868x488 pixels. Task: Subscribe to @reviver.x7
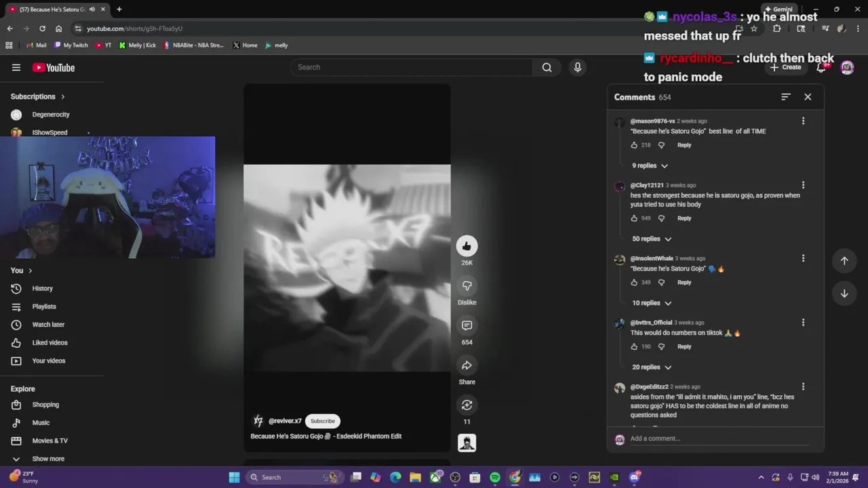pyautogui.click(x=323, y=421)
